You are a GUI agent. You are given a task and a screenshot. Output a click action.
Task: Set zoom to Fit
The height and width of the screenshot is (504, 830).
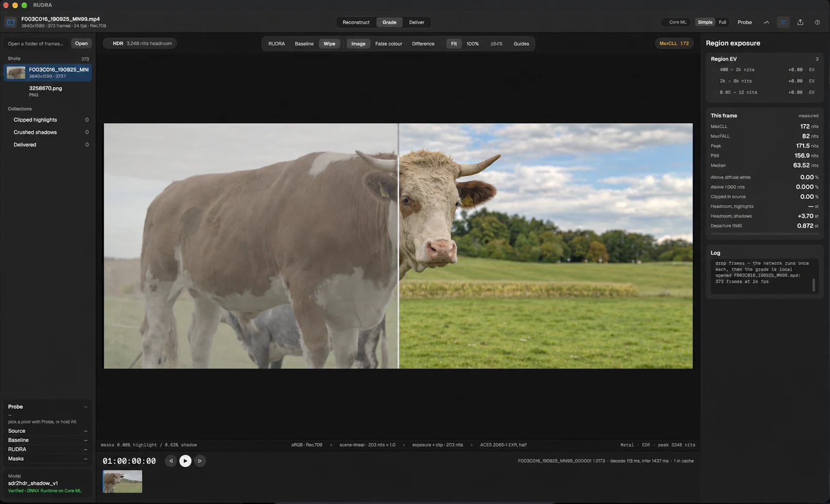tap(454, 44)
